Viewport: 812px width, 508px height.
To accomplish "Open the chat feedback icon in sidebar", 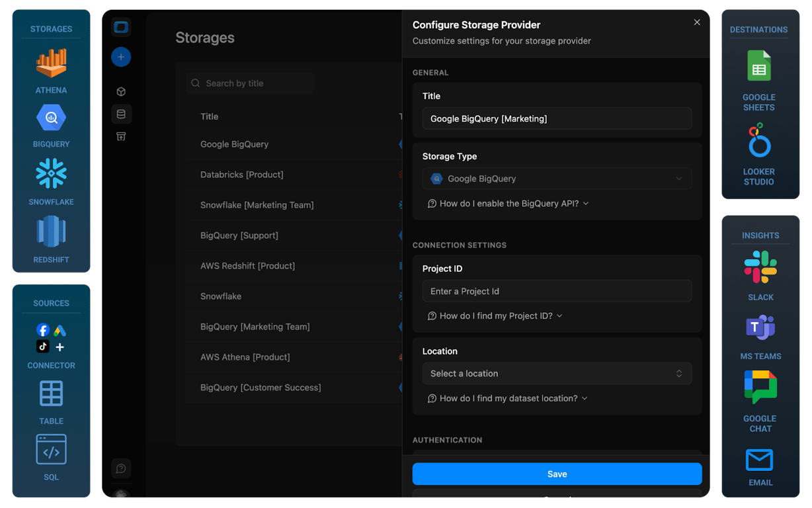I will tap(121, 468).
